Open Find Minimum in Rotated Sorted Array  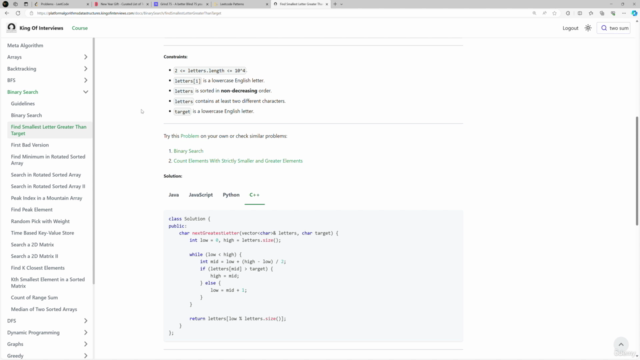coord(48,160)
